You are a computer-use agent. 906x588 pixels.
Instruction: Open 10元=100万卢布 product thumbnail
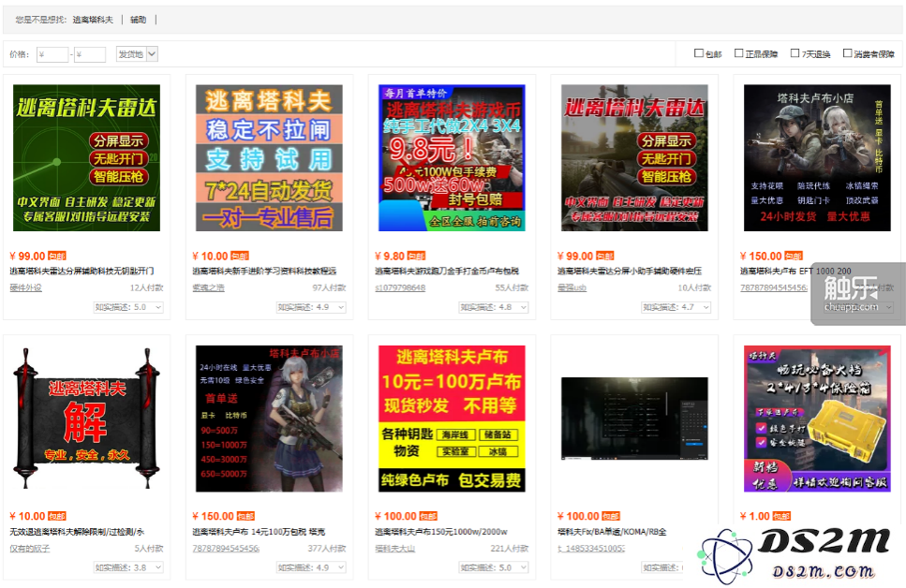[452, 419]
